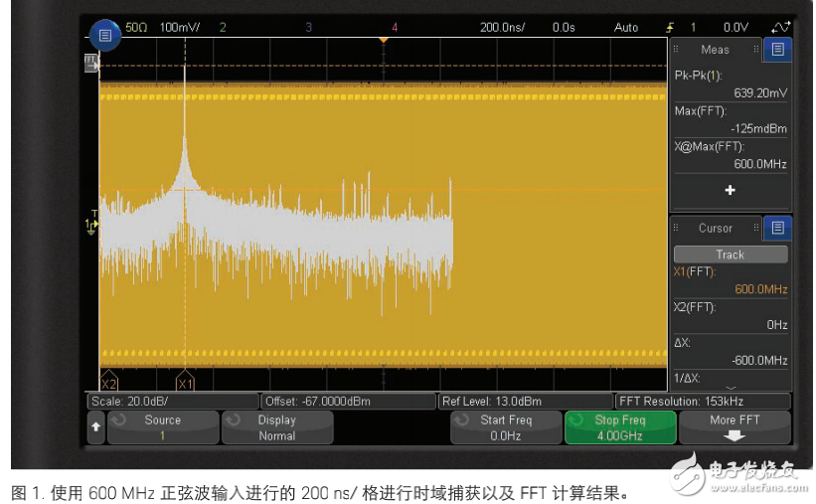Select the X1 cursor marker
This screenshot has width=816, height=504.
pos(185,383)
